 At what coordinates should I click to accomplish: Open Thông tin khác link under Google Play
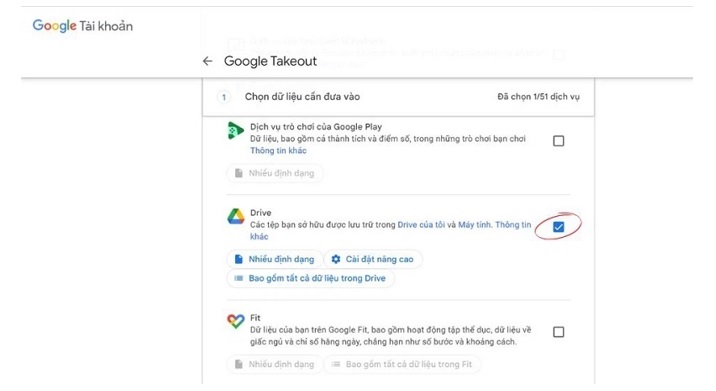tap(278, 150)
